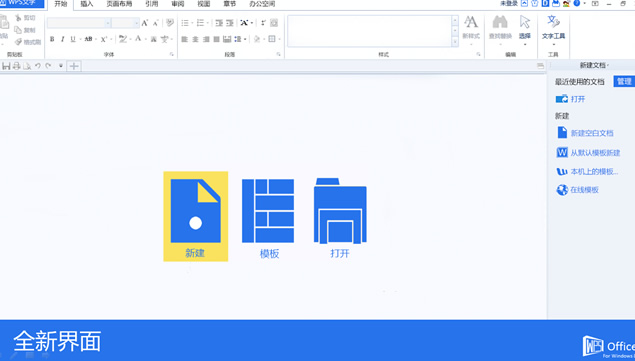Open 查找替换 binoculars tool

point(500,28)
